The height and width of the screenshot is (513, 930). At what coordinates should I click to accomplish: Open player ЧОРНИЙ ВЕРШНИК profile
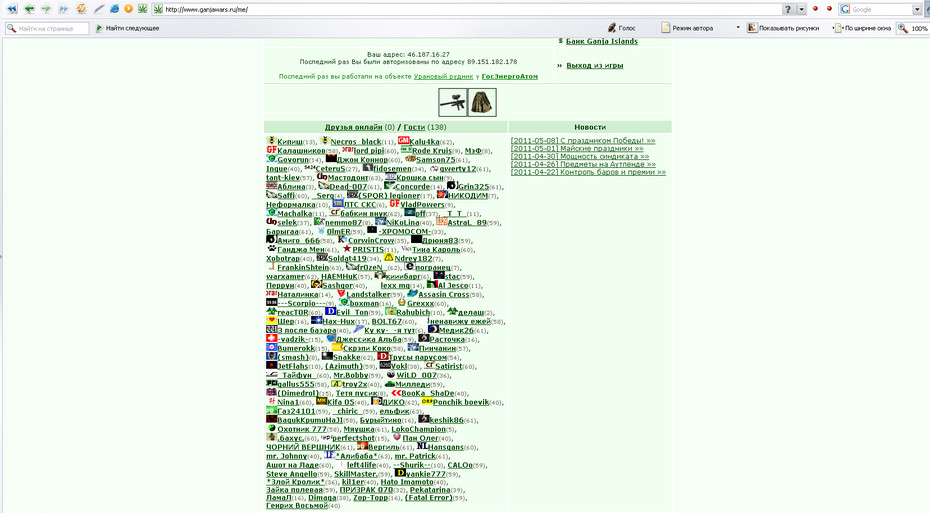[x=303, y=447]
